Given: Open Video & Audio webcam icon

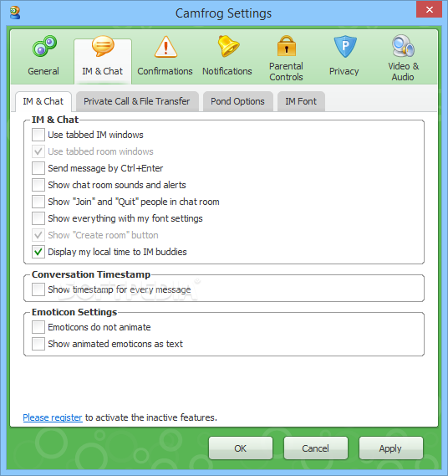Looking at the screenshot, I should click(x=403, y=46).
